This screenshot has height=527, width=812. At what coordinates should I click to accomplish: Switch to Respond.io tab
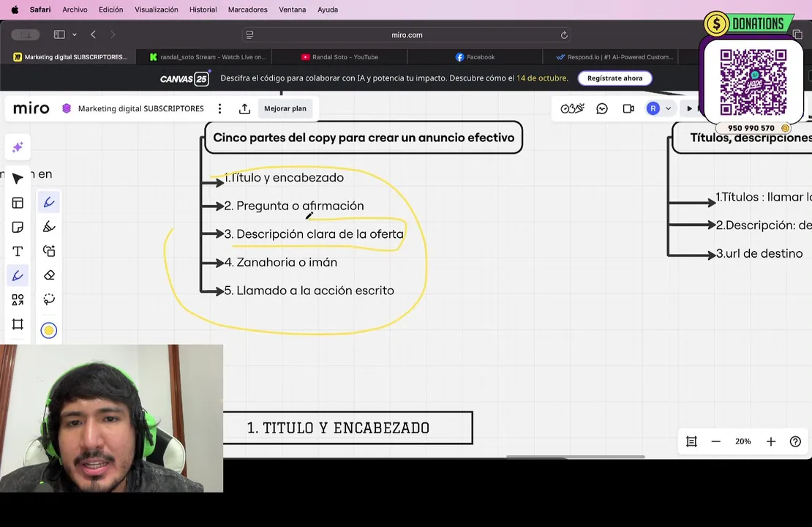click(x=614, y=57)
